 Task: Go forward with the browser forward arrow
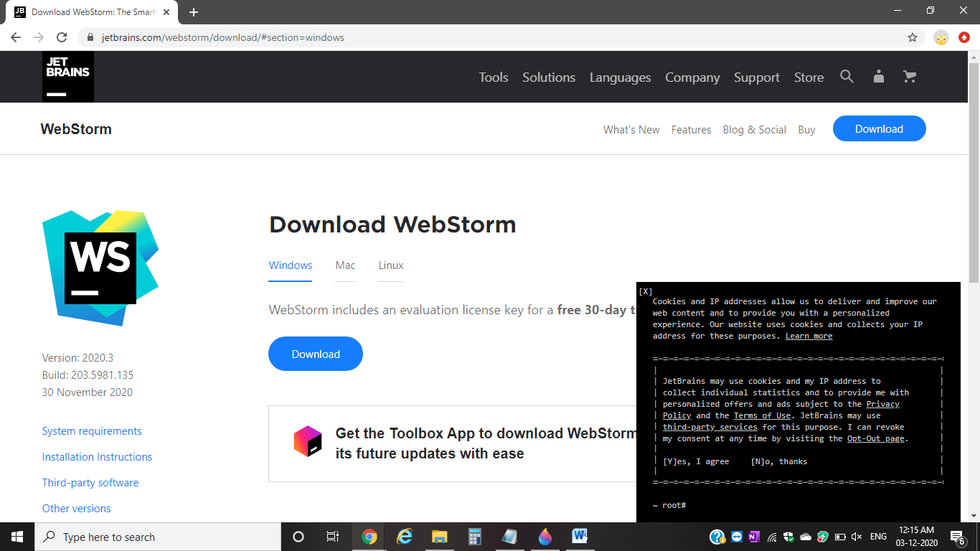[39, 37]
